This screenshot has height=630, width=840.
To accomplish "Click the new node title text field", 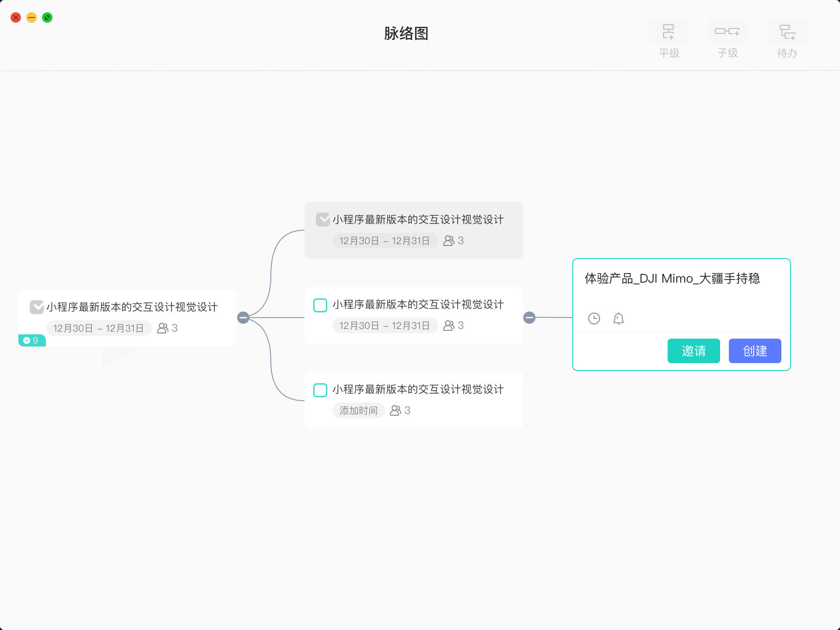I will 672,279.
